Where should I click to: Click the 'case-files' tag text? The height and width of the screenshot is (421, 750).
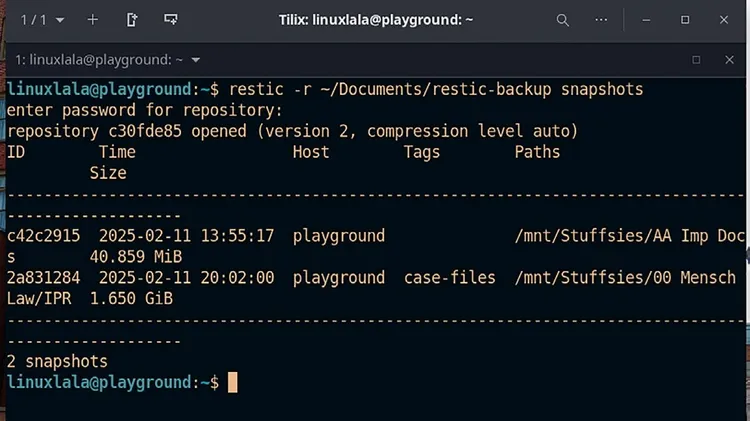[x=450, y=278]
